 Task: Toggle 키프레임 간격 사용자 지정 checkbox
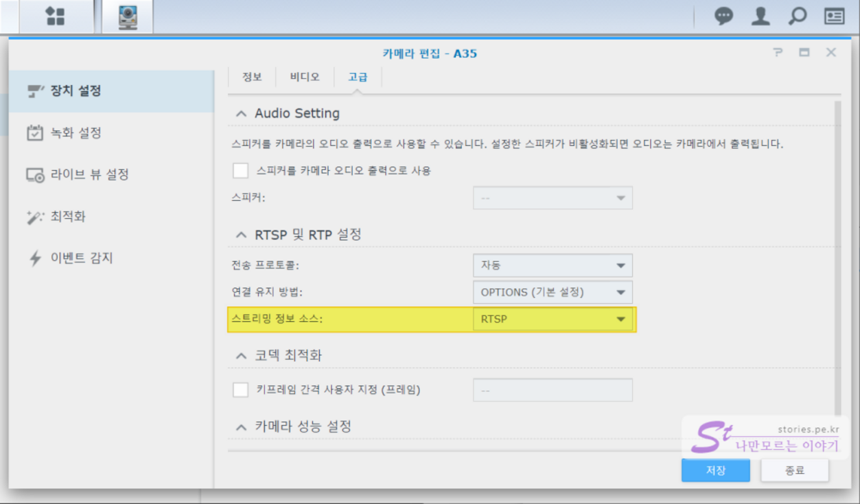240,390
